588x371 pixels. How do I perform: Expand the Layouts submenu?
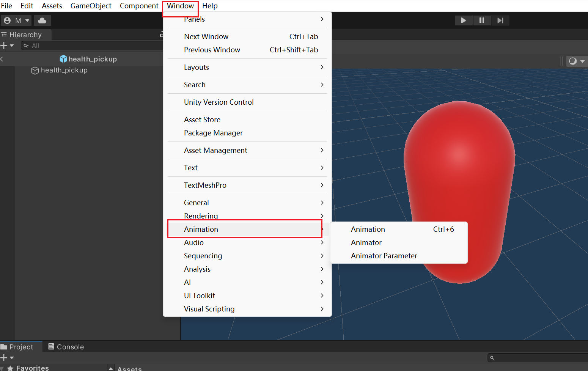[x=247, y=67]
